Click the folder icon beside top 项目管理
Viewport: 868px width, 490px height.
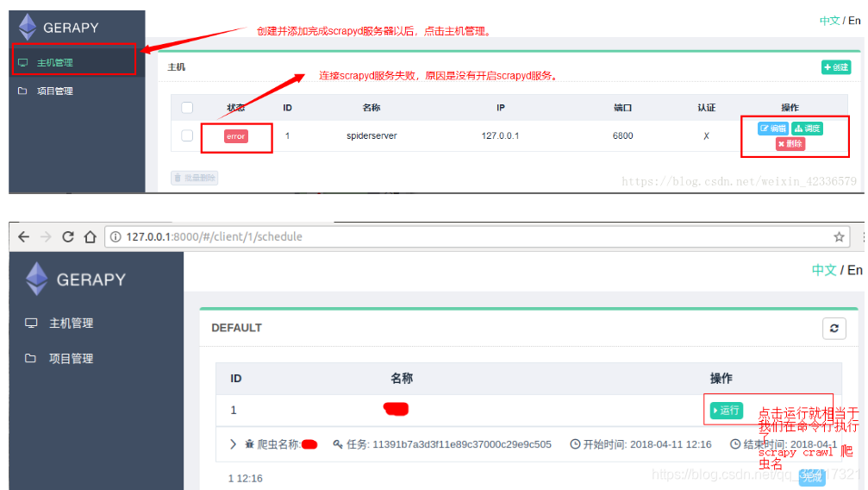(22, 91)
